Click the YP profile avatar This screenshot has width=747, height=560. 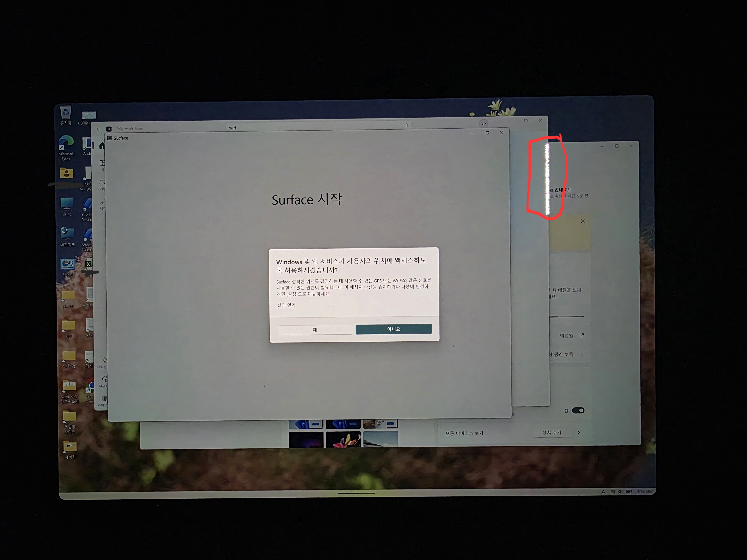483,124
